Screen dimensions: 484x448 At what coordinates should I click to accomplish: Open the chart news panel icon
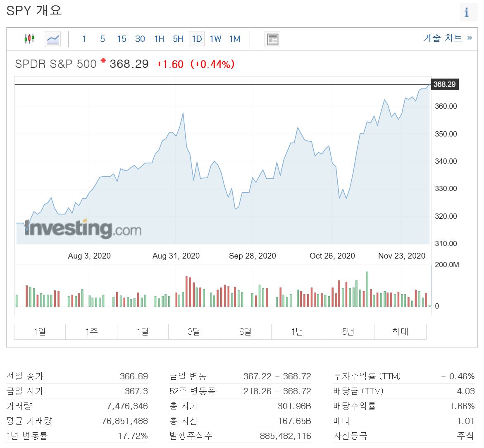[x=272, y=38]
